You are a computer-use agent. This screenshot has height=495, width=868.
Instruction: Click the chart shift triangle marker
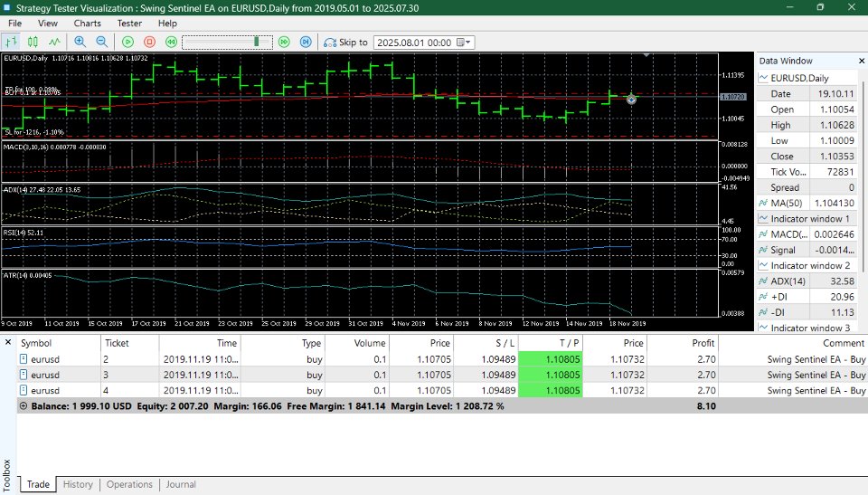click(646, 55)
